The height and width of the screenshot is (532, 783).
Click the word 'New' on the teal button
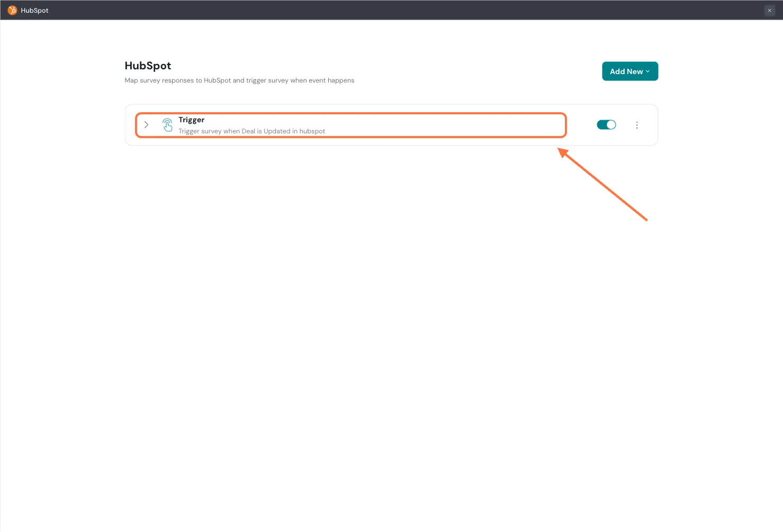[x=635, y=71]
